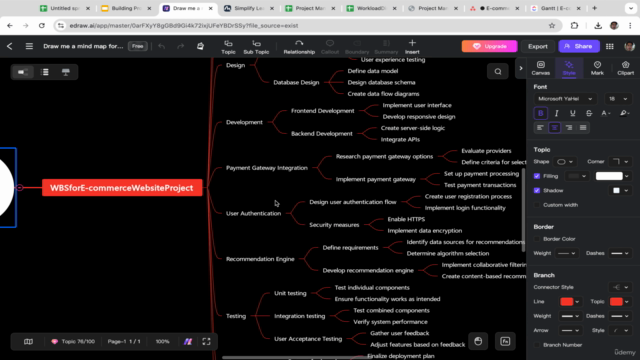
Task: Open the Microsoft YaHei font dropdown
Action: tap(565, 99)
